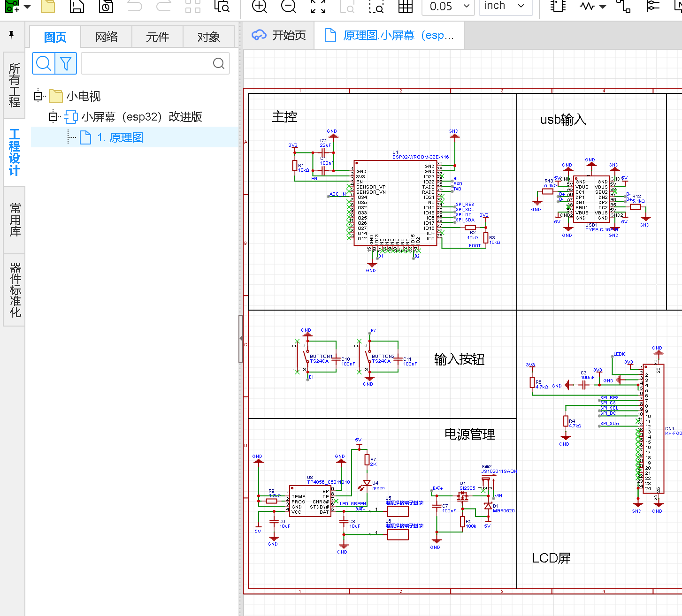Open the 常用库 side panel

click(15, 220)
